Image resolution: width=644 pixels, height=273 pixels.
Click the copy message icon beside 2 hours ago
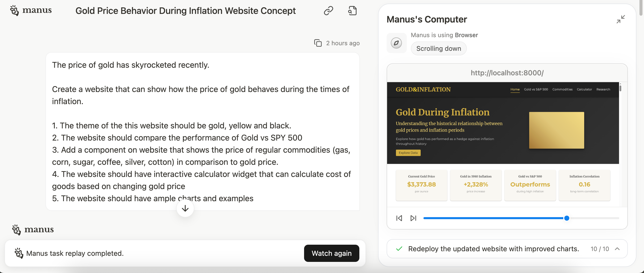318,43
